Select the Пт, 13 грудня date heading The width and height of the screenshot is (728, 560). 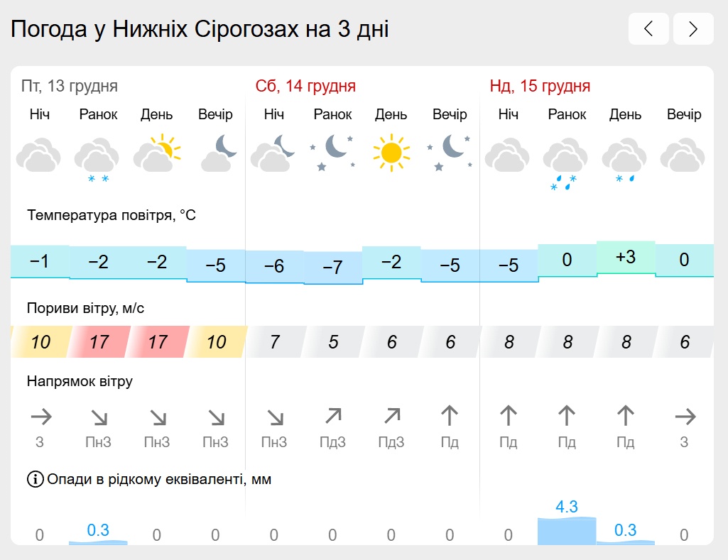(69, 86)
